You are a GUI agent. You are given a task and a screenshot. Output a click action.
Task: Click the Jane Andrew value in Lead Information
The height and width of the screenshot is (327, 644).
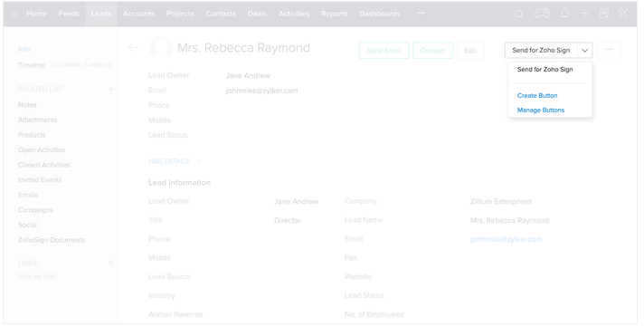tap(296, 202)
